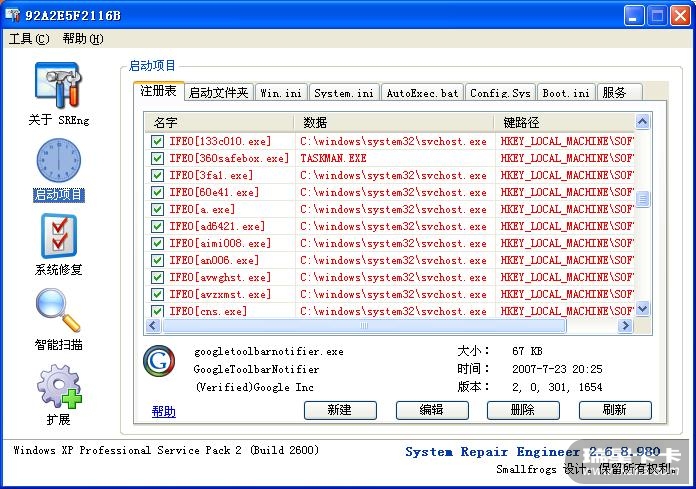Click the title bar application icon
This screenshot has height=489, width=696.
click(x=13, y=15)
